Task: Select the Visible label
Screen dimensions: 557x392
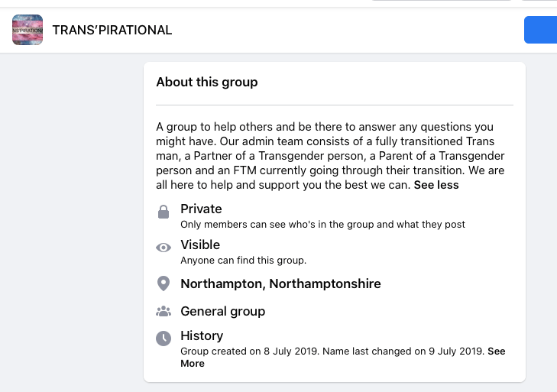Action: 200,245
